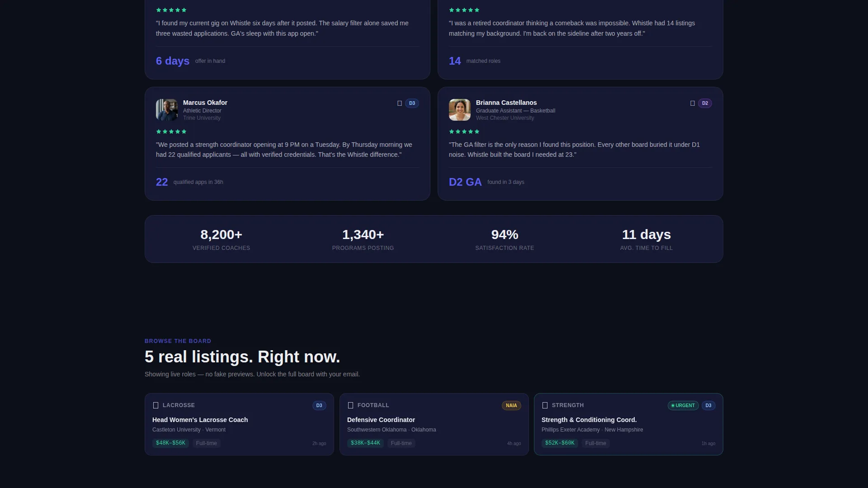Click the Full-time tag on the Football listing
Screen dimensions: 868x488
(401, 443)
